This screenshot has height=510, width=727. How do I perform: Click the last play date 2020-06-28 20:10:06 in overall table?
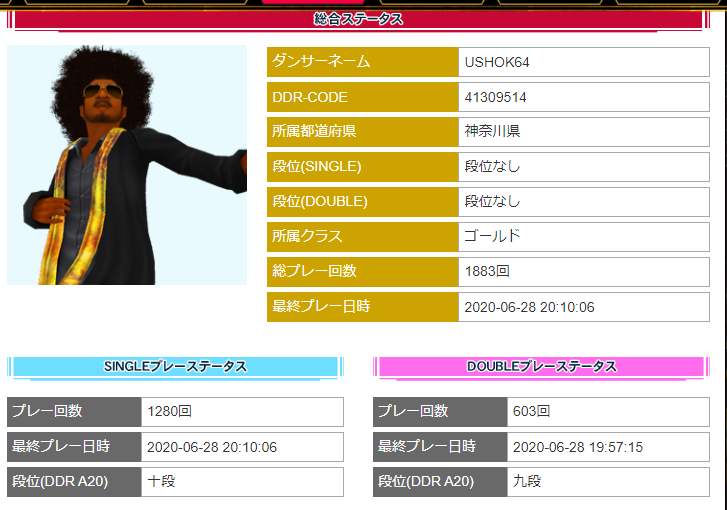pyautogui.click(x=529, y=307)
